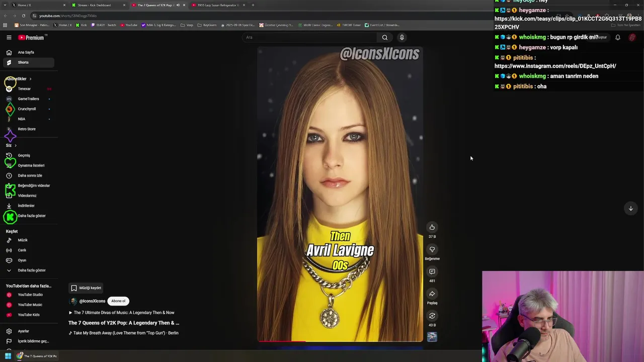The width and height of the screenshot is (644, 362).
Task: Open Windows Start button
Action: 8,356
